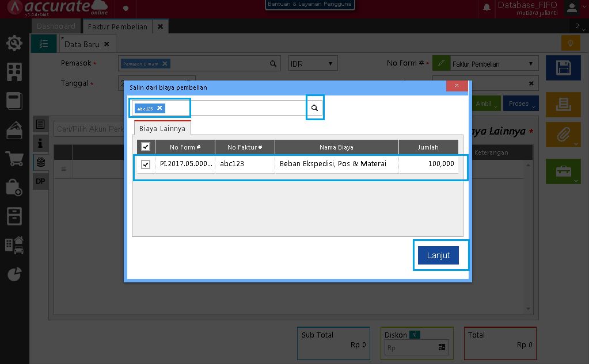Switch to the Dashboard tab
Screen dimensions: 589x364
[x=56, y=26]
